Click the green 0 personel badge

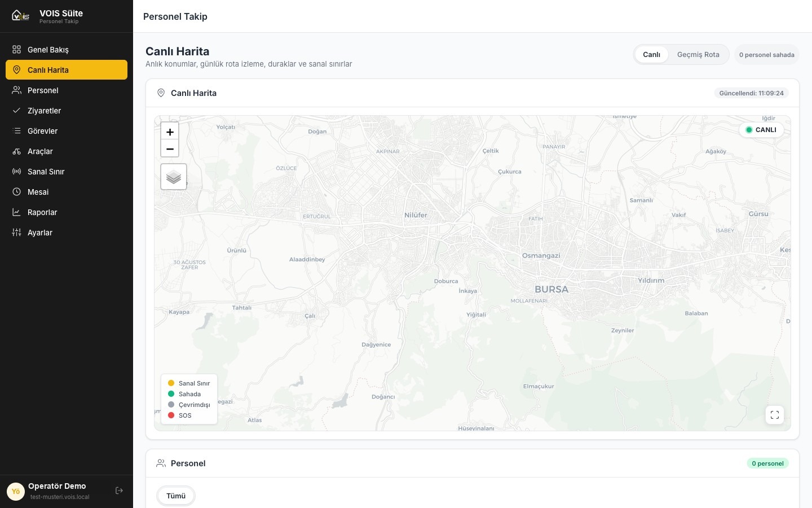(x=767, y=463)
